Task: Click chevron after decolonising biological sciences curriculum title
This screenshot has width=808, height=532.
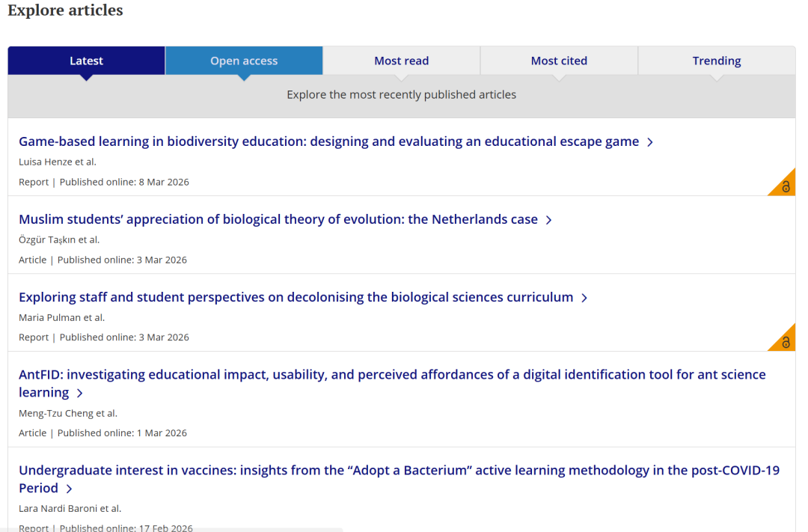Action: [x=584, y=298]
